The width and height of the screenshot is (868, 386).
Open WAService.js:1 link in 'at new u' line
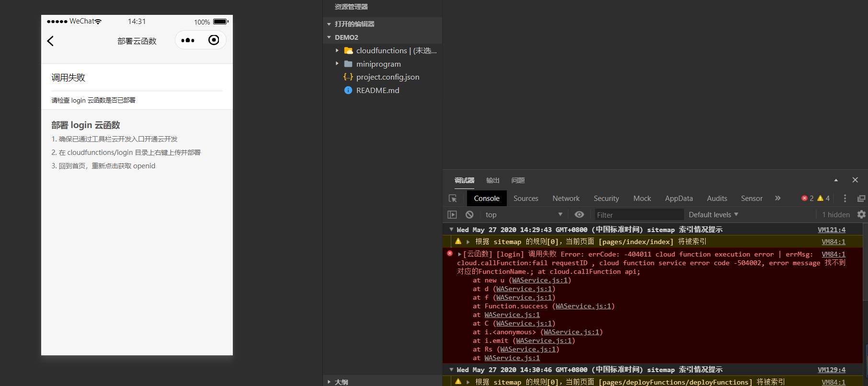tap(540, 280)
